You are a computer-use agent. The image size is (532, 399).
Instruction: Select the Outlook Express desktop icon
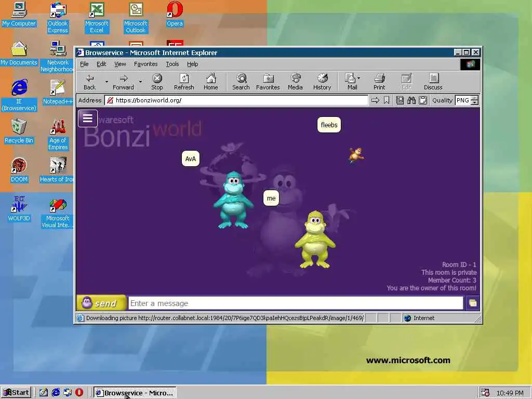point(58,18)
